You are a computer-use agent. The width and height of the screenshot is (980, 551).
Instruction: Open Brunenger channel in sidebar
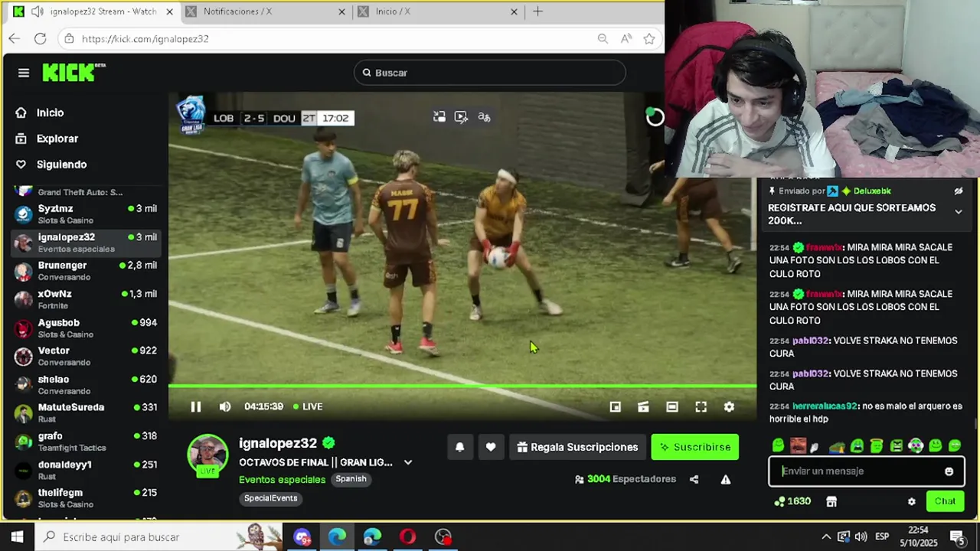87,271
